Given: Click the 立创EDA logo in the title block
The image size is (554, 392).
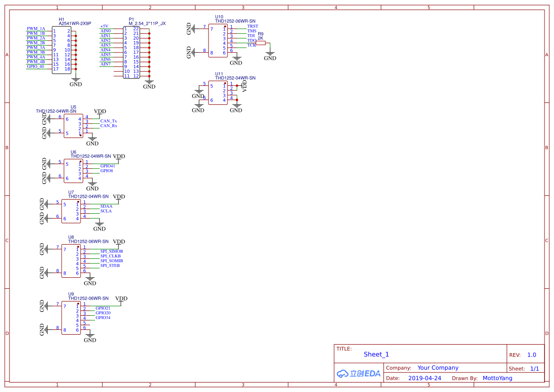Looking at the screenshot, I should pos(358,374).
